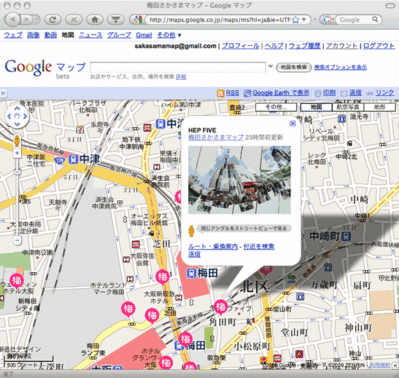Open the 画像 images tab

33,35
